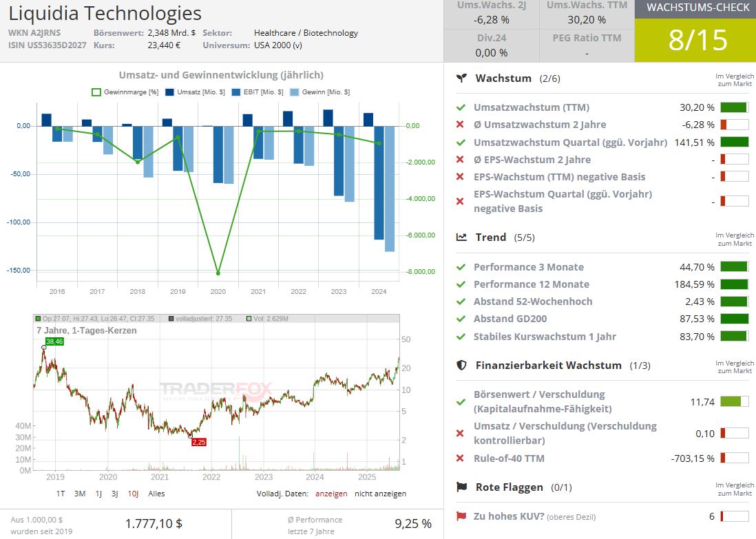This screenshot has height=539, width=756.
Task: Click the Börsenwert value 2,348 Mrd. $
Action: click(x=171, y=33)
